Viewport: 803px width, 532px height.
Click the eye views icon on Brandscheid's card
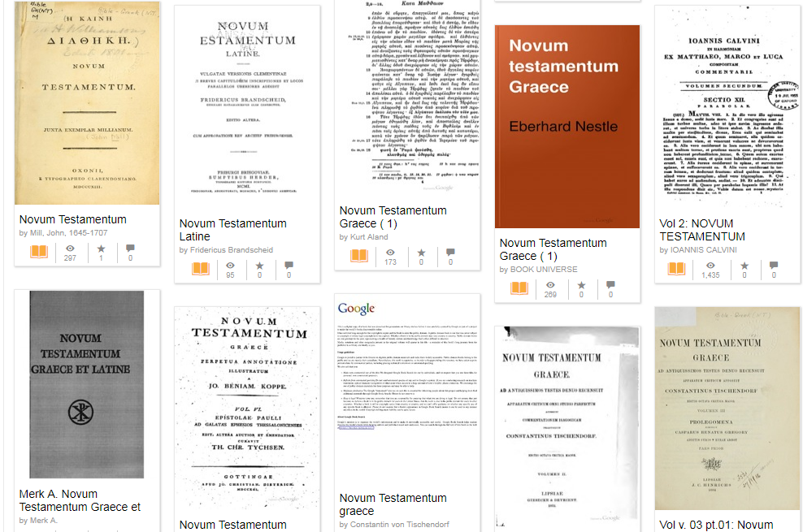(230, 265)
